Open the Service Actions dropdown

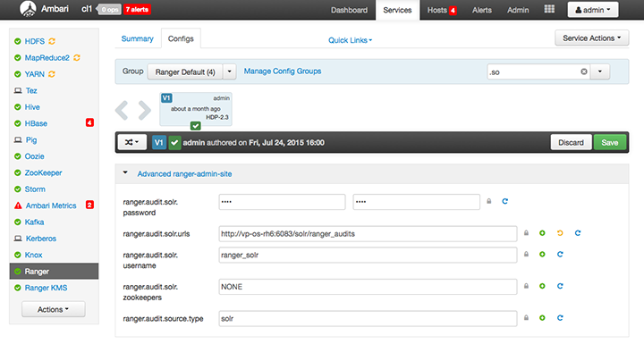[x=592, y=38]
